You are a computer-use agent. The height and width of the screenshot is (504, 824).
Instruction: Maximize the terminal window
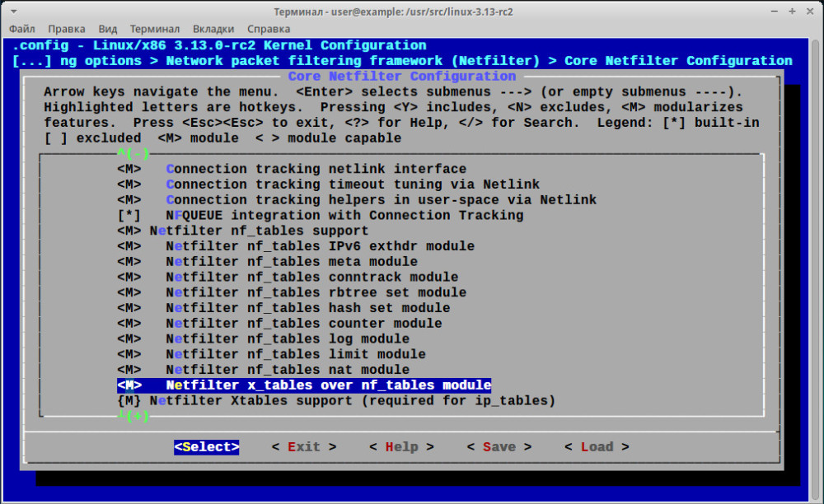pos(791,12)
